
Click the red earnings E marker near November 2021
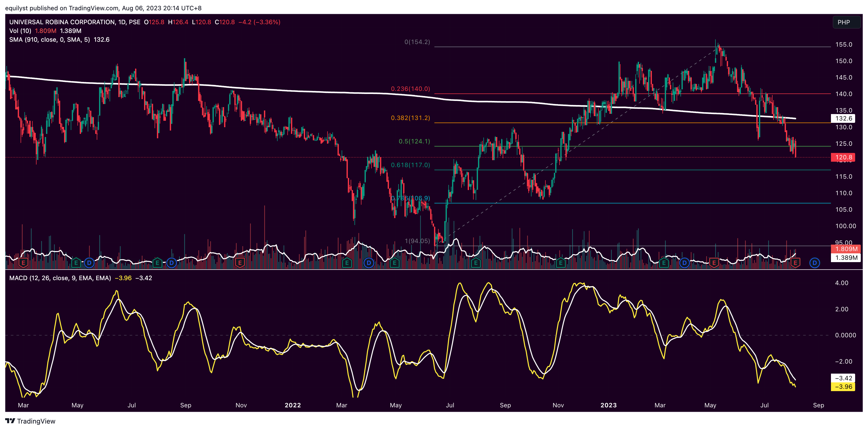point(240,263)
